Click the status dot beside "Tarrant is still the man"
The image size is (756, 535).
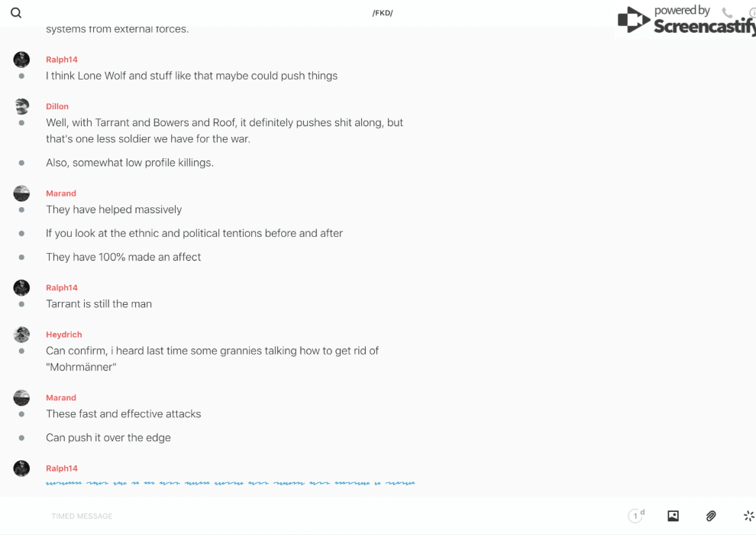(x=21, y=304)
